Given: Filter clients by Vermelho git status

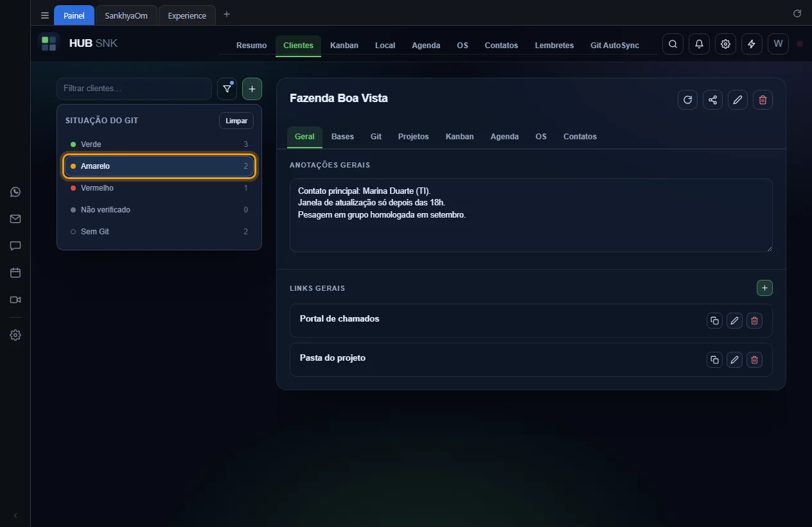Looking at the screenshot, I should pos(159,188).
